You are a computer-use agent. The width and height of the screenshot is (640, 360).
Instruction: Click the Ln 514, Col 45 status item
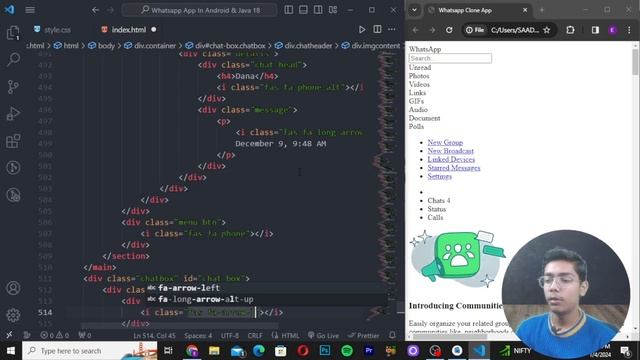pyautogui.click(x=154, y=336)
